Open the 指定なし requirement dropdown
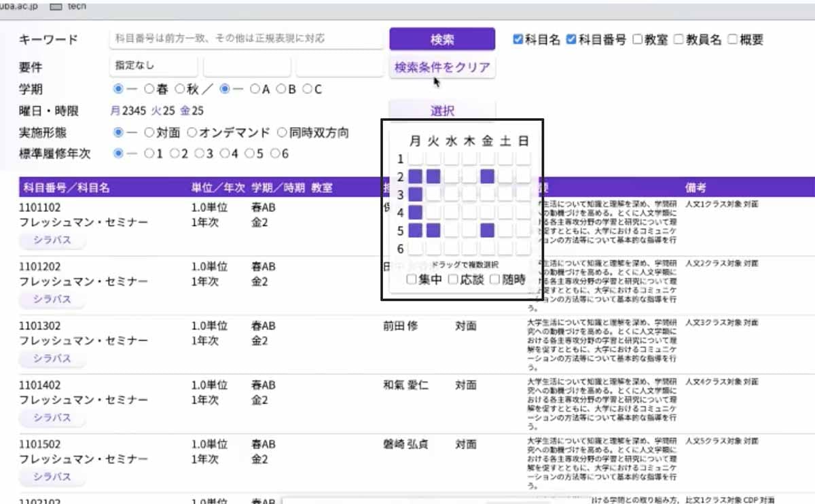Screen dimensions: 815x504 [153, 67]
